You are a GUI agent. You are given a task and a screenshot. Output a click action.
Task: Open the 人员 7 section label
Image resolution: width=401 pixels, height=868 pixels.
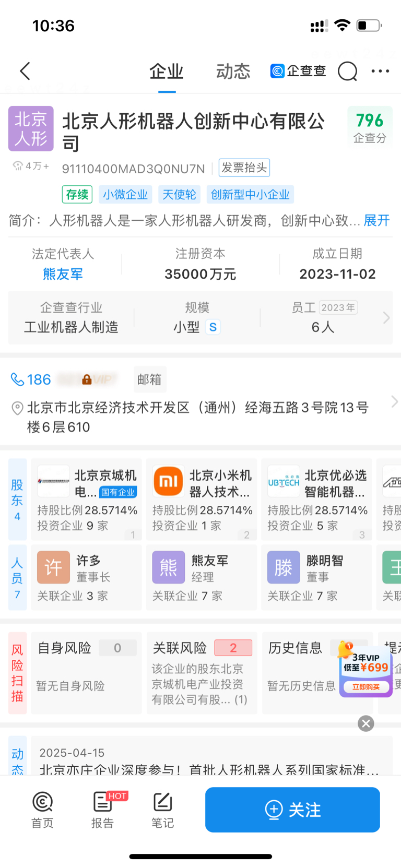point(17,578)
